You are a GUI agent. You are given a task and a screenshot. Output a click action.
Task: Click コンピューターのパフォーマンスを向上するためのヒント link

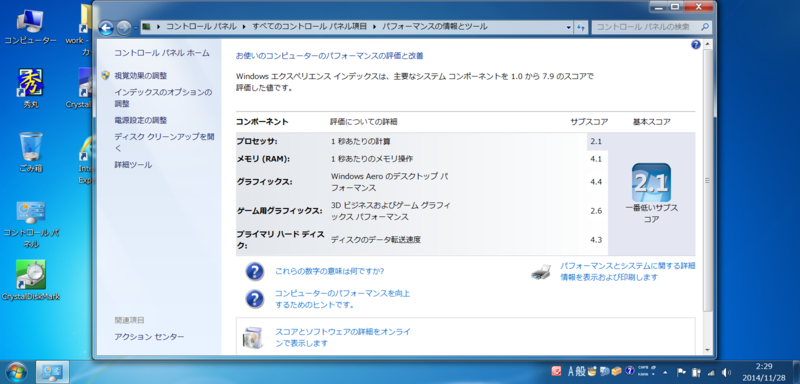[342, 299]
